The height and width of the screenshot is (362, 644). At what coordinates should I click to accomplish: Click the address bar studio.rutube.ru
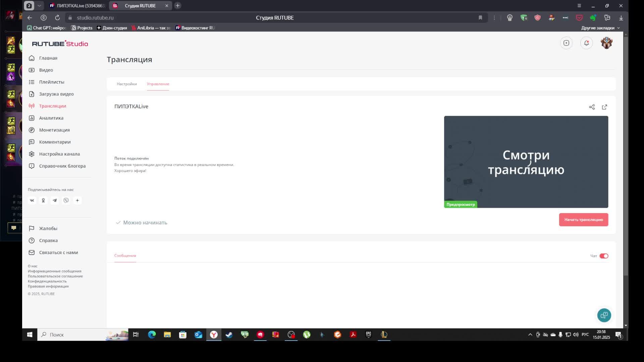pos(95,18)
